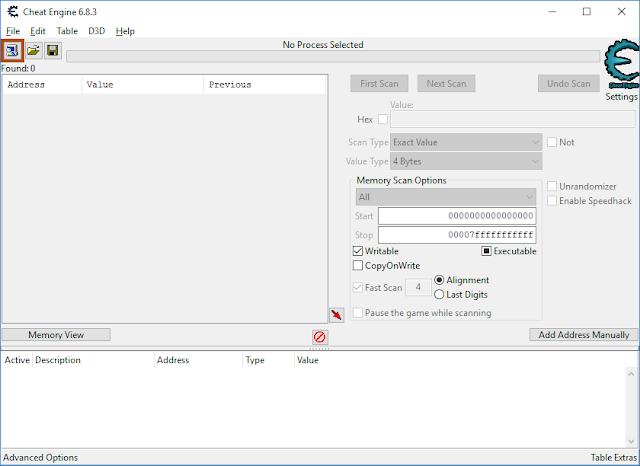Toggle the Executable checkbox

click(x=486, y=251)
